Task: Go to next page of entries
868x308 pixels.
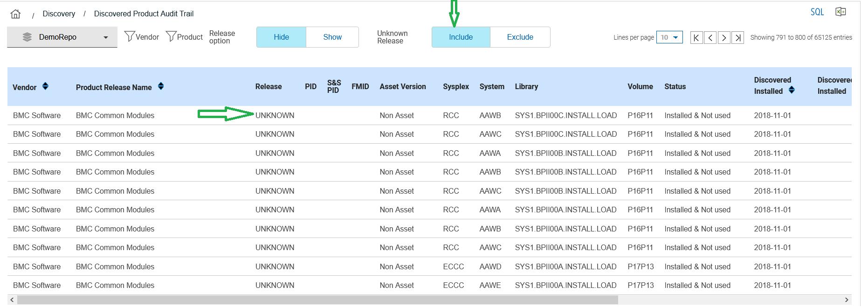Action: pos(724,38)
